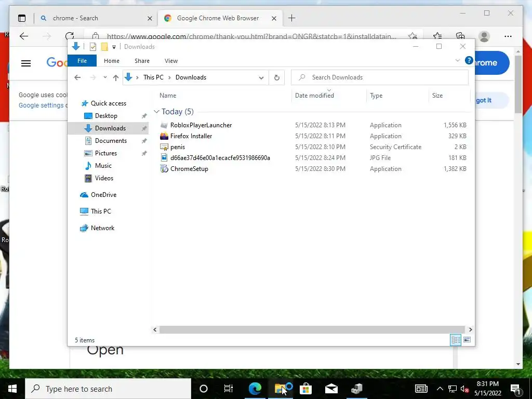532x399 pixels.
Task: Open the Mail app from the taskbar
Action: [331, 389]
